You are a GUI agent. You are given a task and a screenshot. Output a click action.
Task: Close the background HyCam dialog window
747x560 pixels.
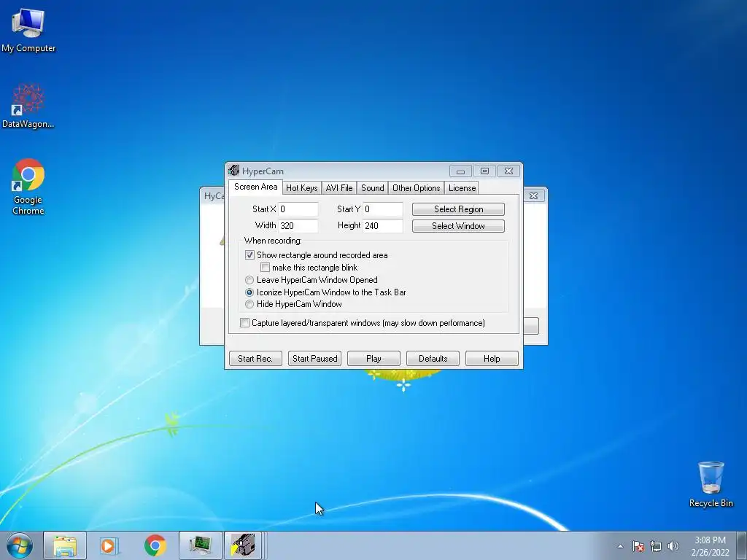pos(534,195)
